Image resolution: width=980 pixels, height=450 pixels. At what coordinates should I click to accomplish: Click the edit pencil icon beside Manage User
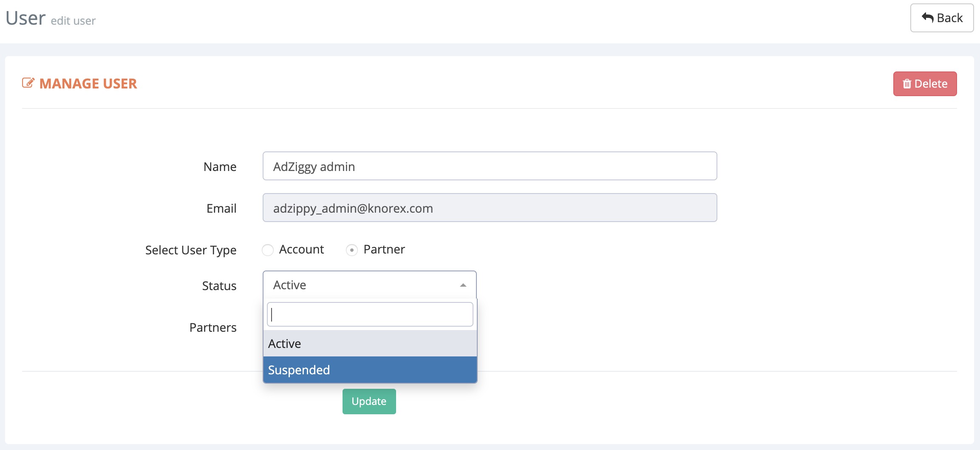click(x=28, y=83)
